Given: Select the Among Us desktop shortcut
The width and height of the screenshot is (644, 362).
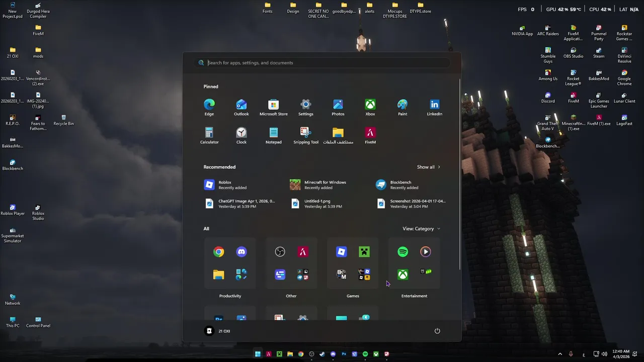Looking at the screenshot, I should 548,75.
